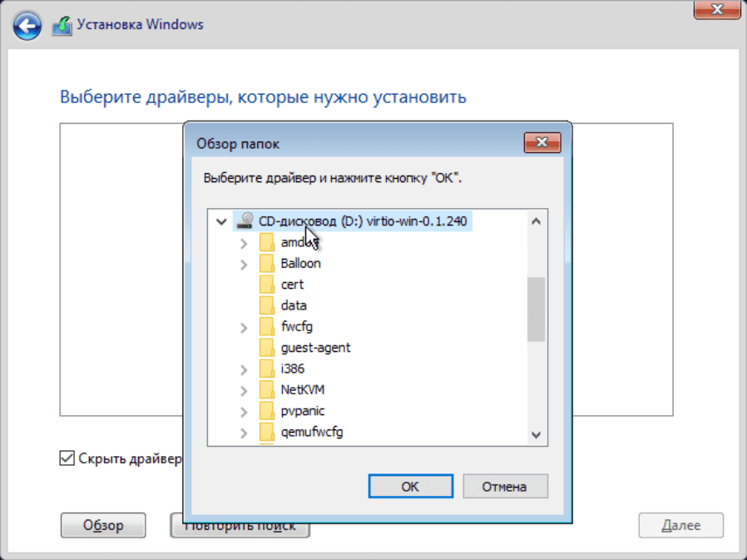Collapse the CD-дисковод (D:) tree node

pyautogui.click(x=221, y=221)
